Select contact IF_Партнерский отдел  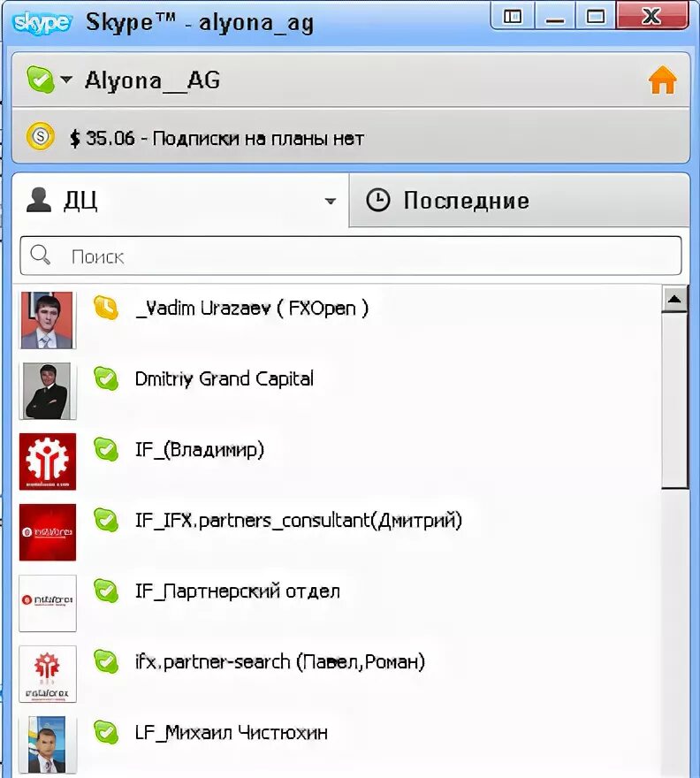click(338, 603)
